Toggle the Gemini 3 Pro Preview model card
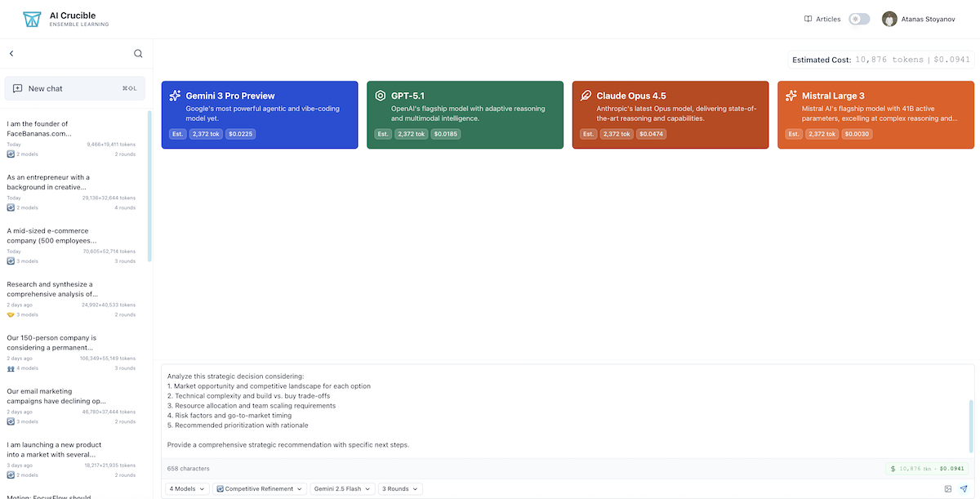Viewport: 980px width, 499px height. (260, 114)
